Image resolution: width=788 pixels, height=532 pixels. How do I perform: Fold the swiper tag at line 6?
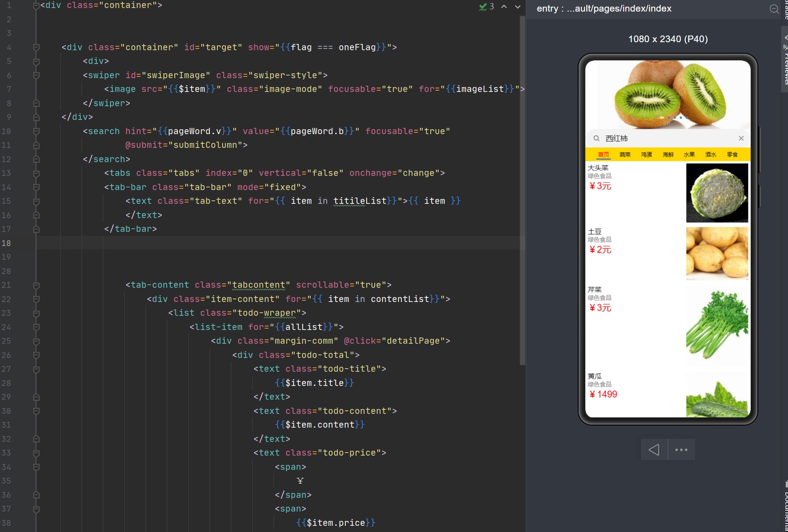click(36, 75)
